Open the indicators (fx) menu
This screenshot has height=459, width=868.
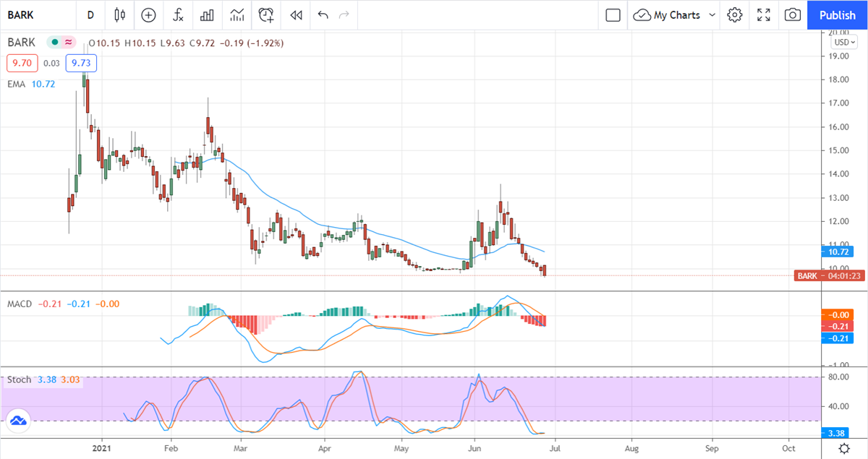[177, 14]
